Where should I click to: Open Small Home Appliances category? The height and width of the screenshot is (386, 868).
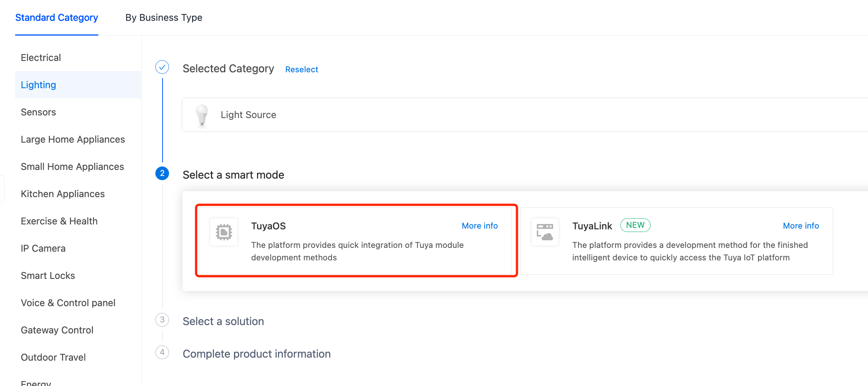[78, 167]
